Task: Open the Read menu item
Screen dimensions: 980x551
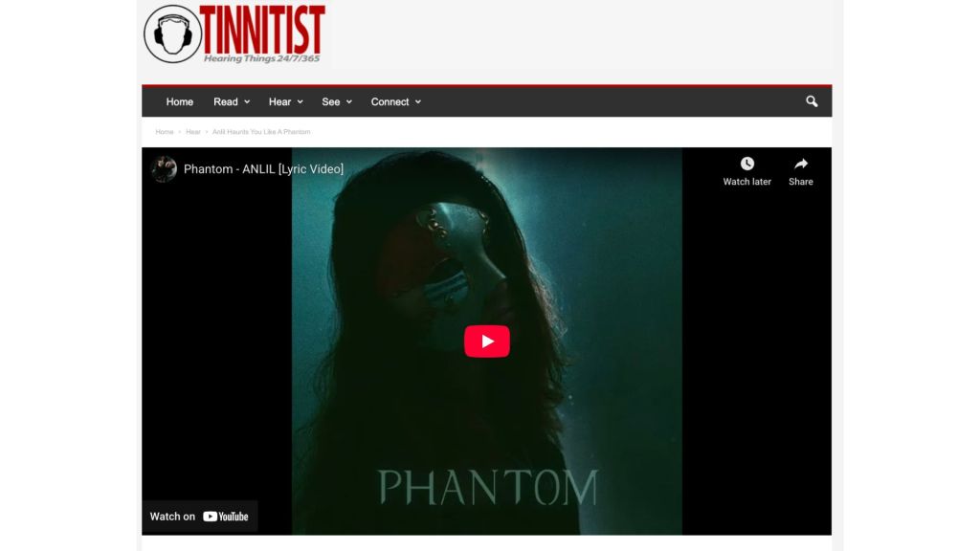Action: [226, 101]
